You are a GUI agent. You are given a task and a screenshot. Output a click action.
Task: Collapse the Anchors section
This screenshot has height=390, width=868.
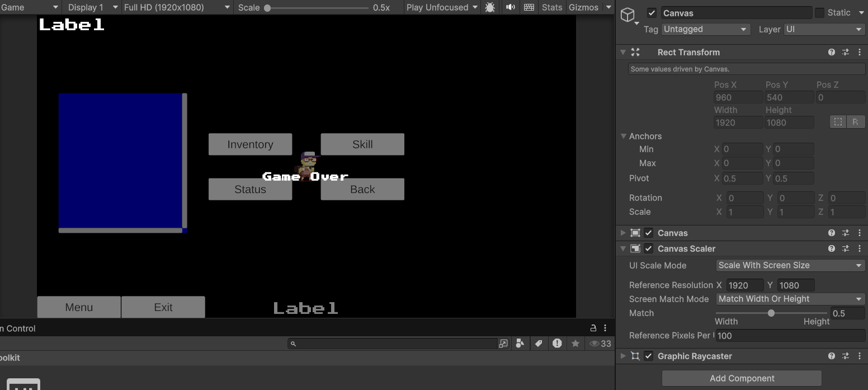click(623, 136)
